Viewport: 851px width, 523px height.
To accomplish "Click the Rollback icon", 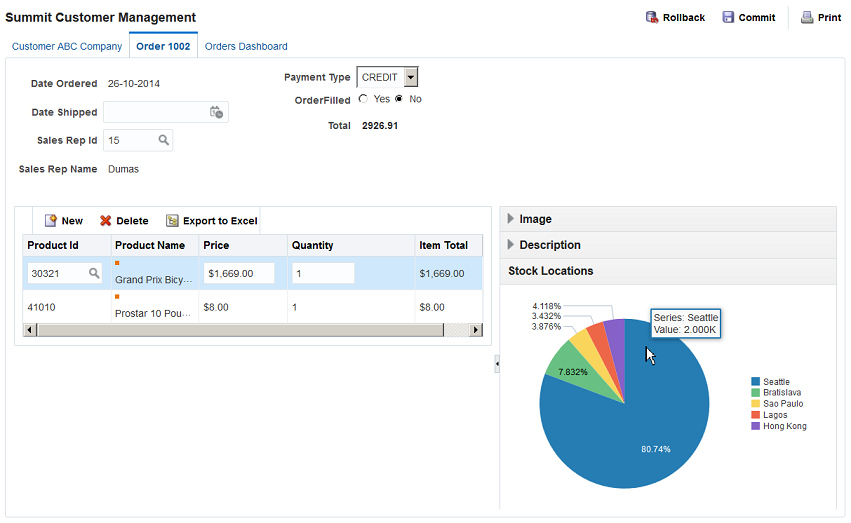I will click(652, 17).
